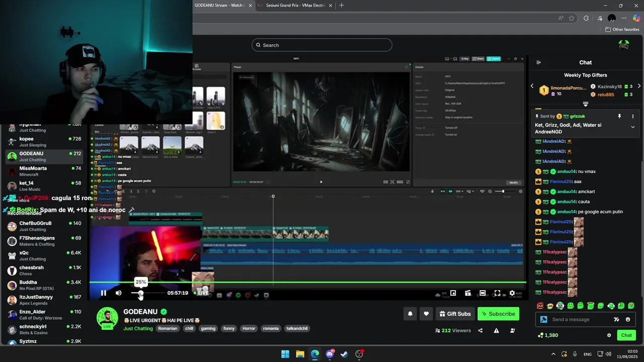Screen dimensions: 644x362
Task: Show next Weekly Top Gifters
Action: pyautogui.click(x=639, y=86)
